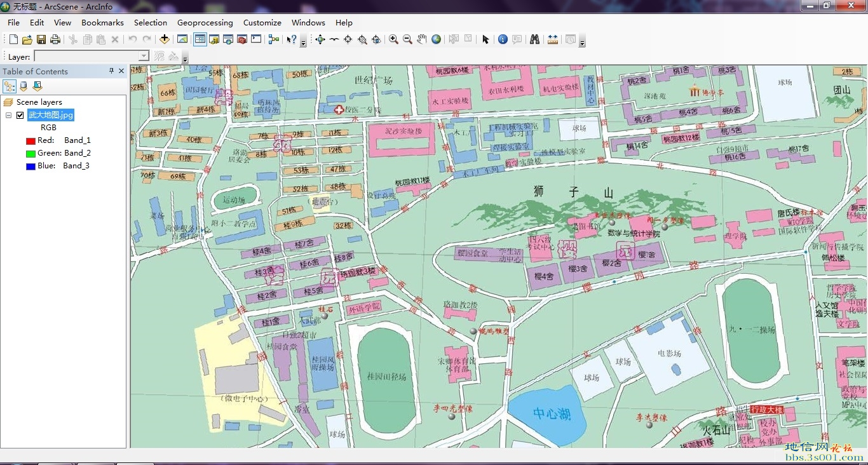Open the Scene Properties icon next to Add Data
The width and height of the screenshot is (868, 465).
coord(182,39)
